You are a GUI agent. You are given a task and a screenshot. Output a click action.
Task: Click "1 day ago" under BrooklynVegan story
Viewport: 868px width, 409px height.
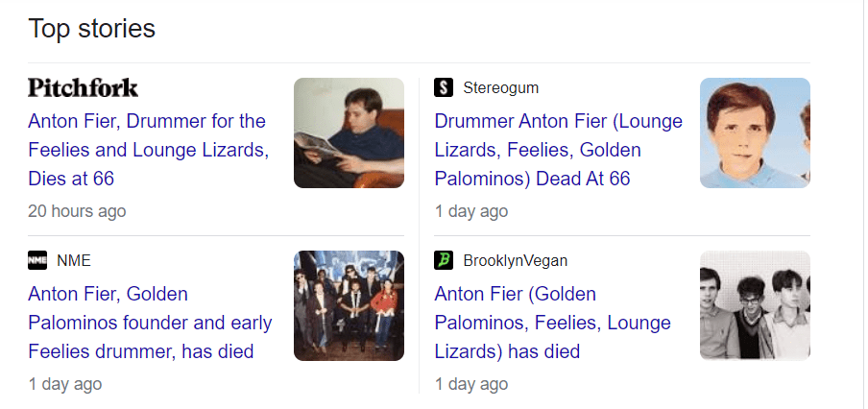471,384
